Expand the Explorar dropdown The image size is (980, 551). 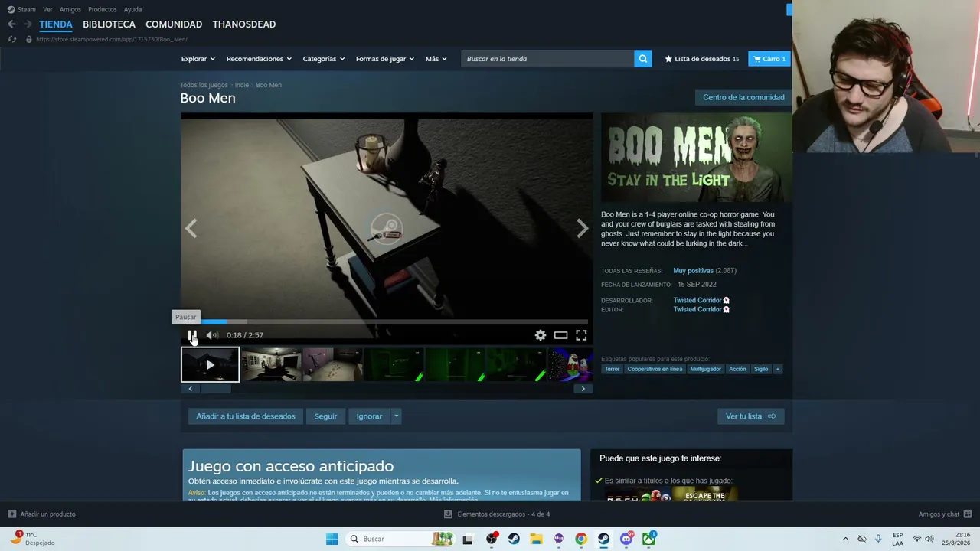(198, 59)
